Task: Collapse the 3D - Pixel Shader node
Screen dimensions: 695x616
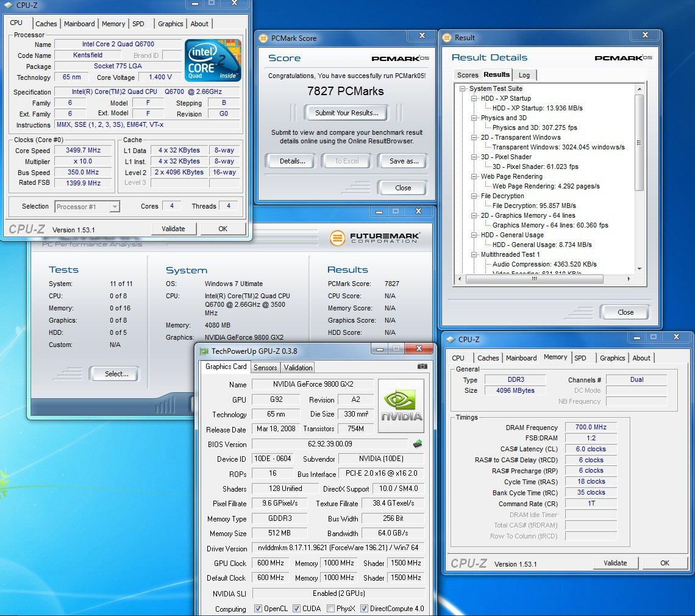Action: coord(474,157)
